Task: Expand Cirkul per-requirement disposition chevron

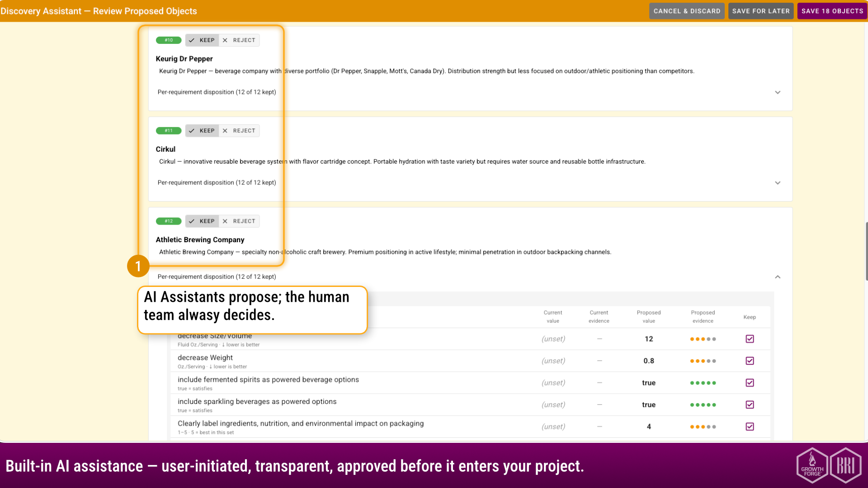Action: tap(778, 183)
